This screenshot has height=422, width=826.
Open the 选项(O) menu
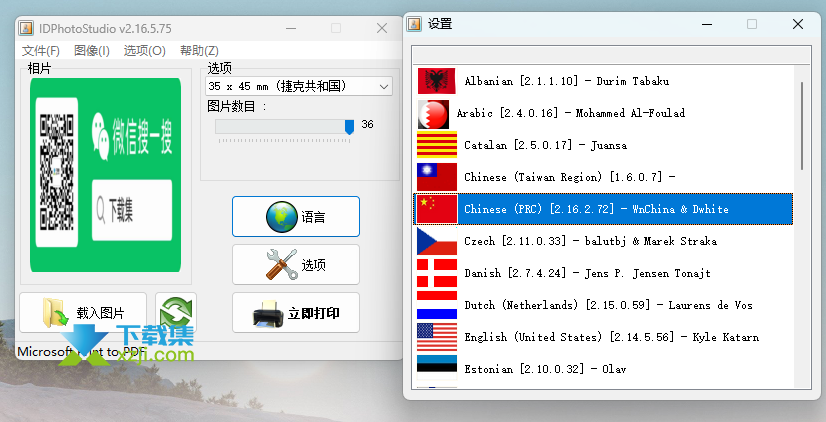[x=144, y=51]
